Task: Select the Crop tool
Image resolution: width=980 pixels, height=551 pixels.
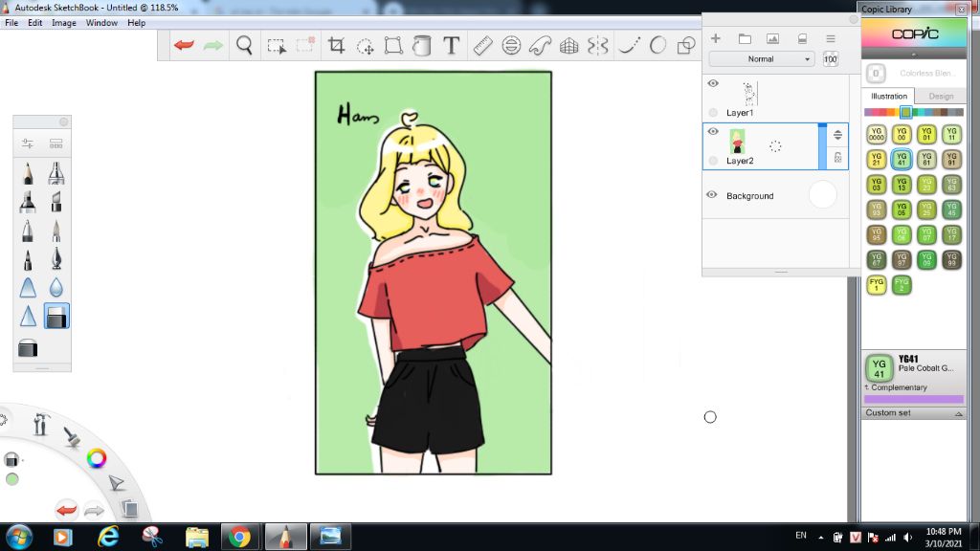Action: 336,46
